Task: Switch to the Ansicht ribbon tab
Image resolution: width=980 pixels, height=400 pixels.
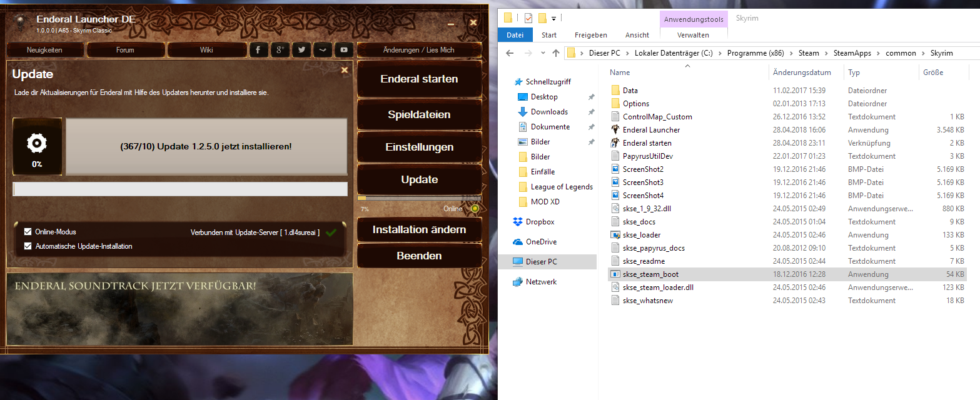Action: click(x=637, y=35)
